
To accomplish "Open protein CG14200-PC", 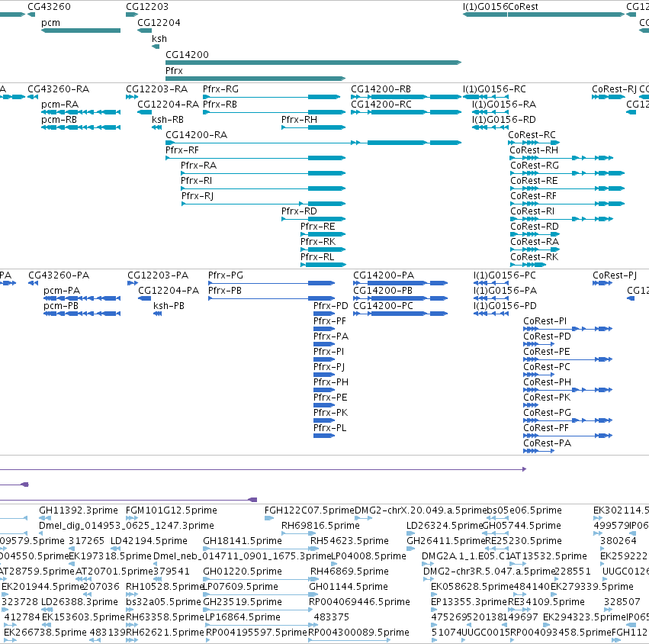I will click(383, 306).
